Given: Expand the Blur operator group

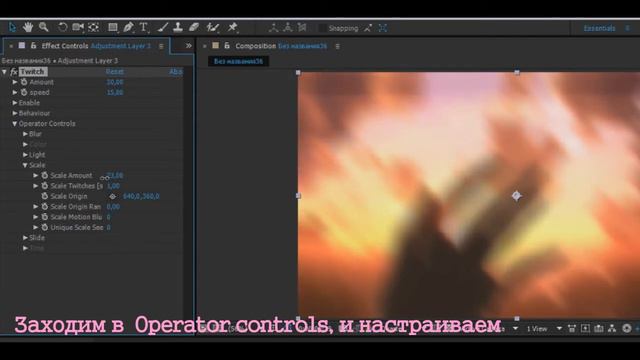Looking at the screenshot, I should tap(25, 134).
